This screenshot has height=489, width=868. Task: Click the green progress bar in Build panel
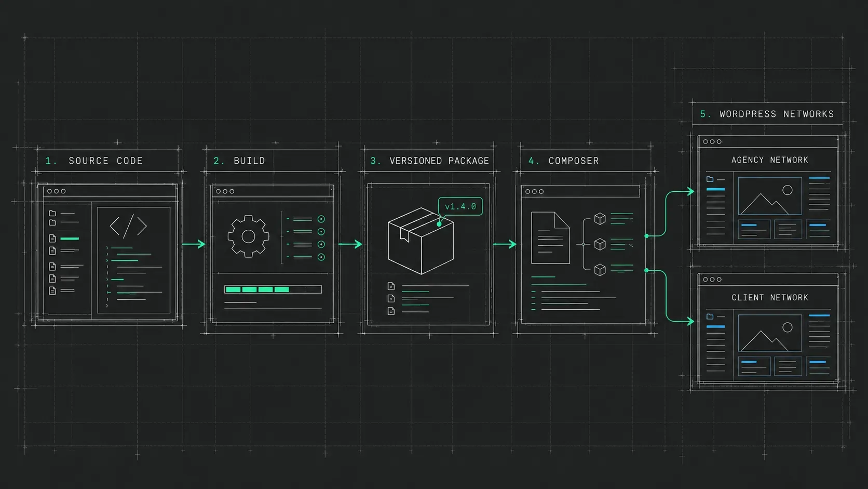[x=273, y=289]
